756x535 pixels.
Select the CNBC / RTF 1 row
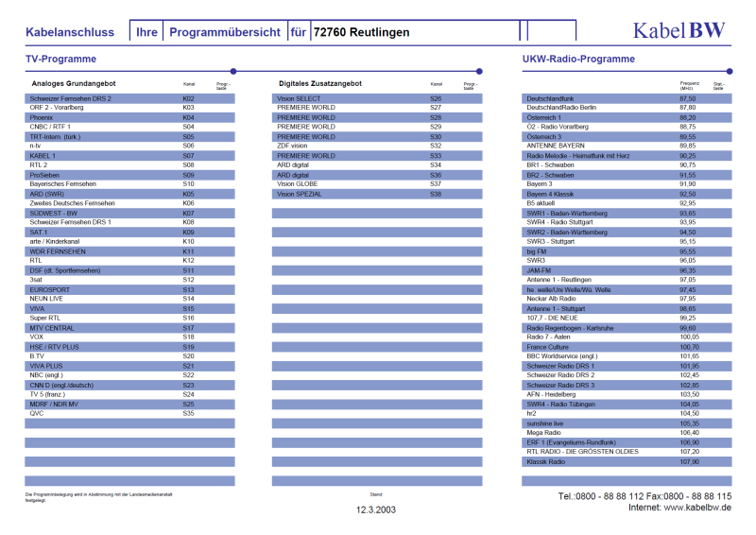coord(129,127)
